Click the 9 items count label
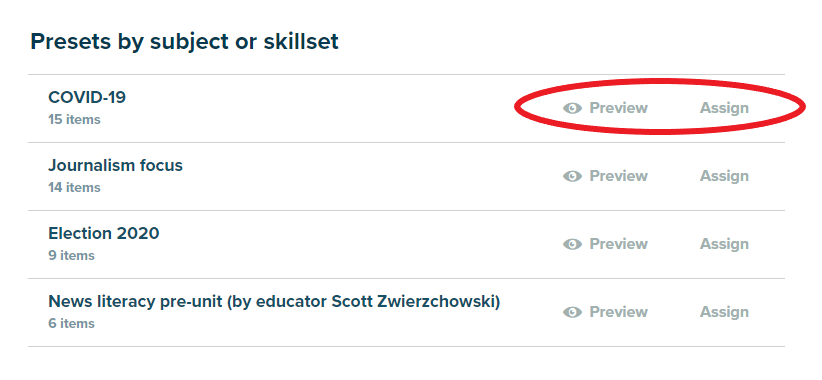 pos(71,256)
